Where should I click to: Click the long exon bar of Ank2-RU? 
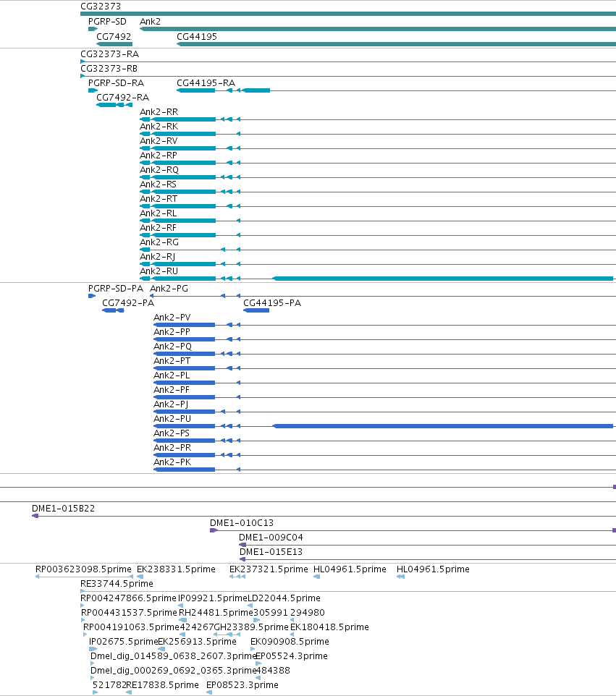443,279
